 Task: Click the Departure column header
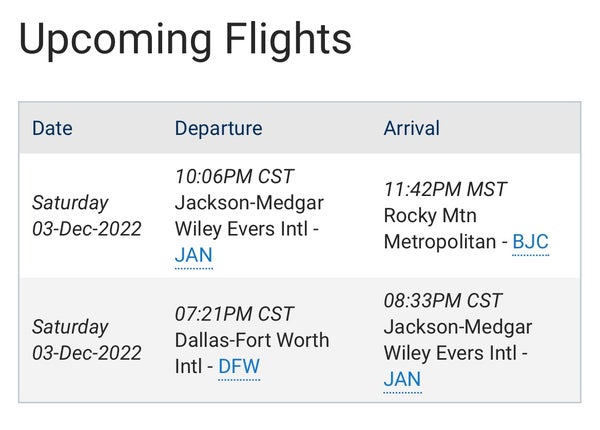point(218,128)
